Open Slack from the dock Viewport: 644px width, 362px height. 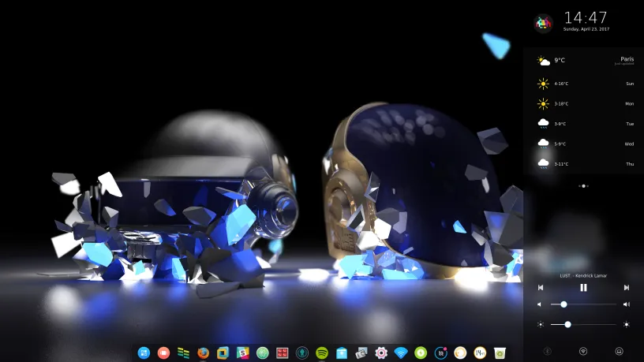pyautogui.click(x=242, y=353)
